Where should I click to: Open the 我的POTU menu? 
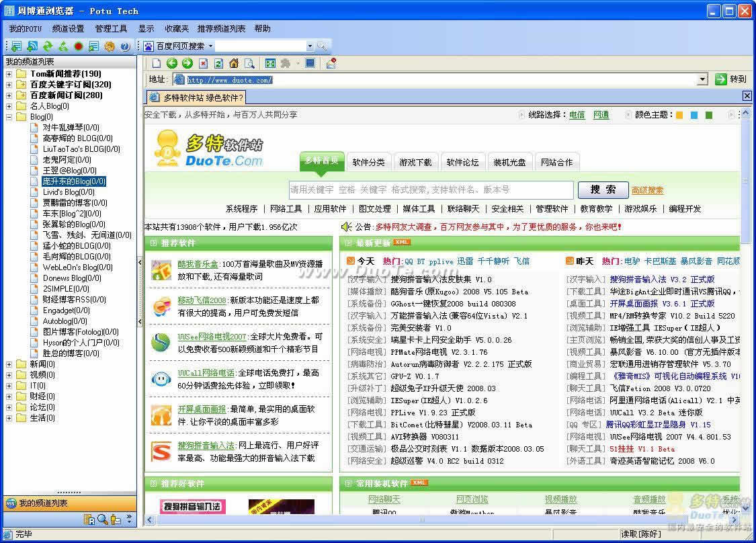tap(25, 29)
